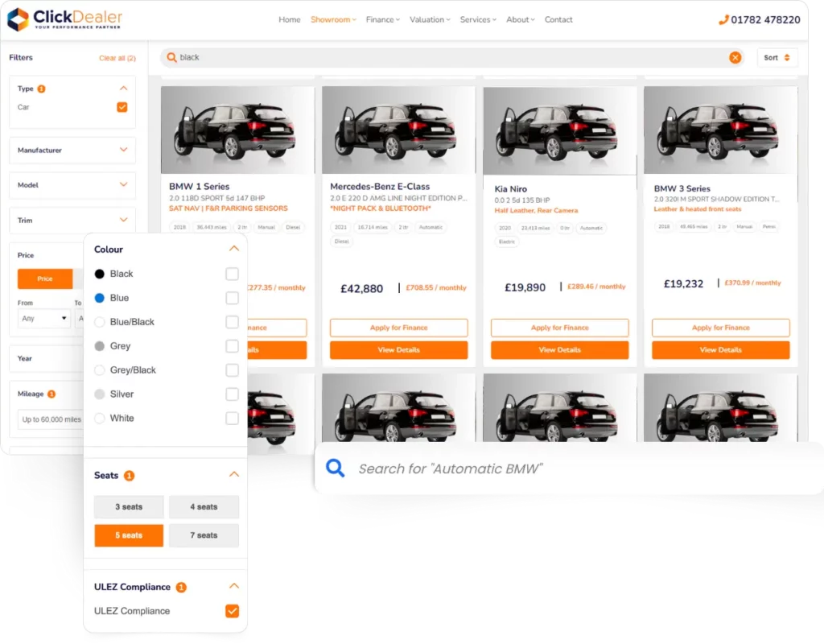
Task: Open the Sort dropdown
Action: (777, 57)
